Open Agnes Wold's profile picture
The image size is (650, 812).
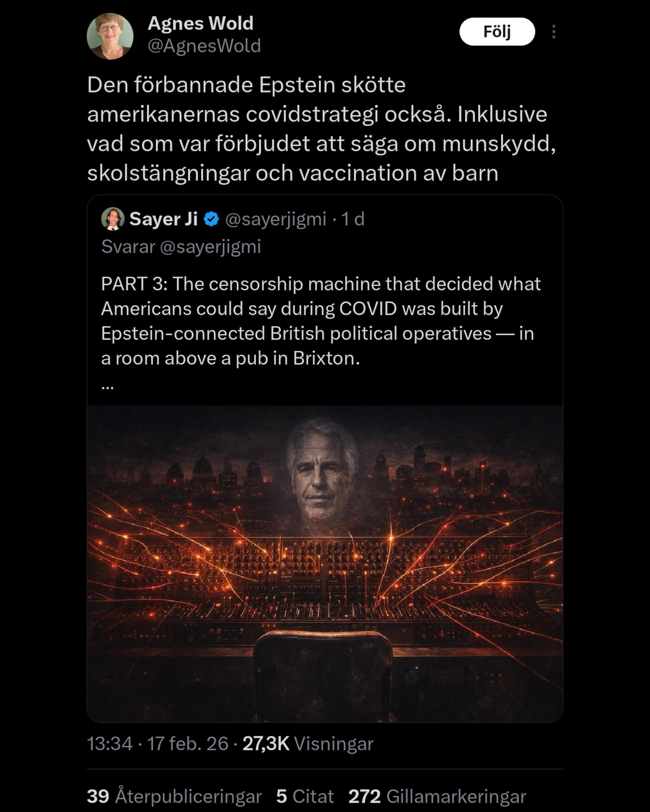point(110,36)
